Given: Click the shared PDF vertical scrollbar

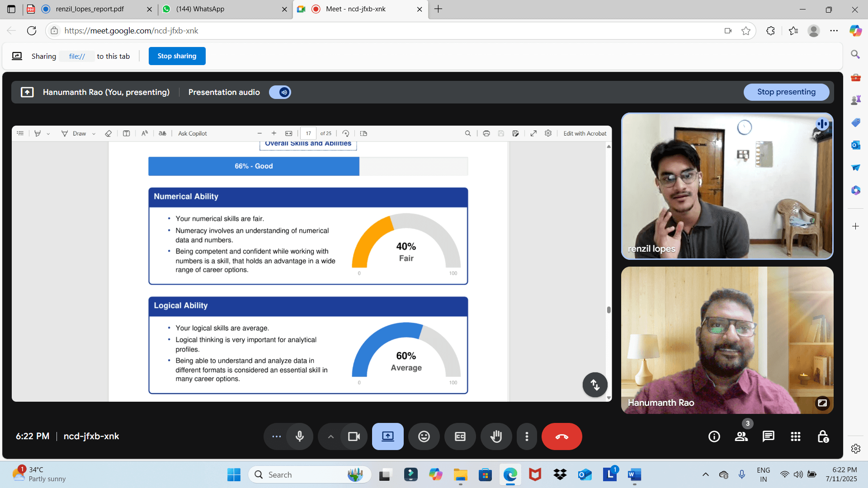Looking at the screenshot, I should click(x=609, y=310).
